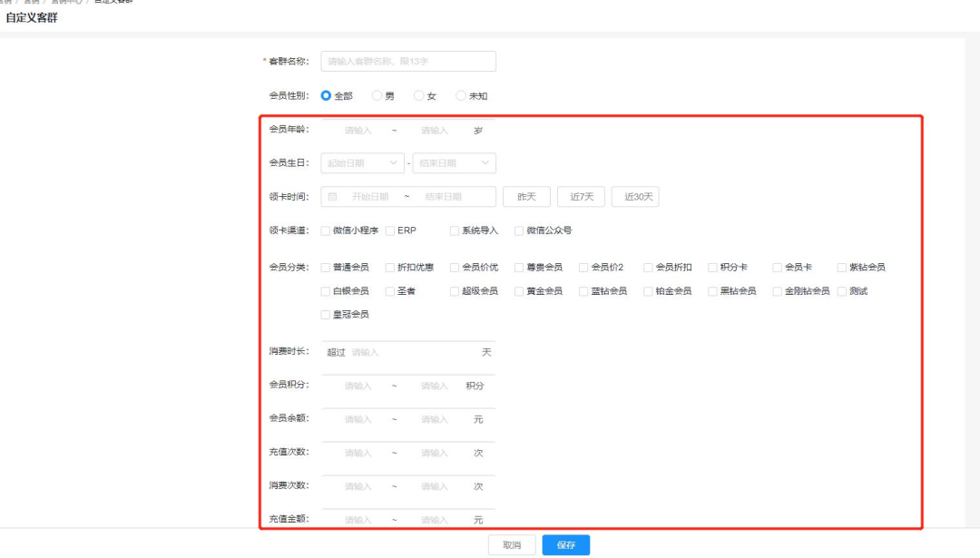
Task: Apply the 近7天 date range
Action: pyautogui.click(x=581, y=196)
